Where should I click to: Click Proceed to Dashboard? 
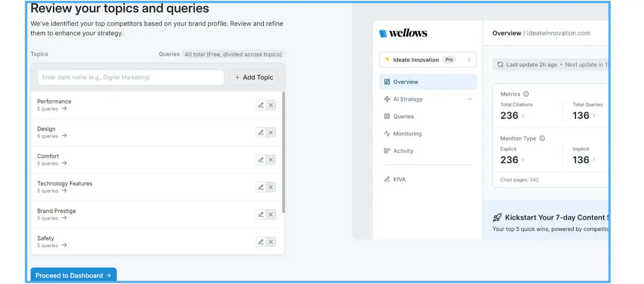point(73,276)
